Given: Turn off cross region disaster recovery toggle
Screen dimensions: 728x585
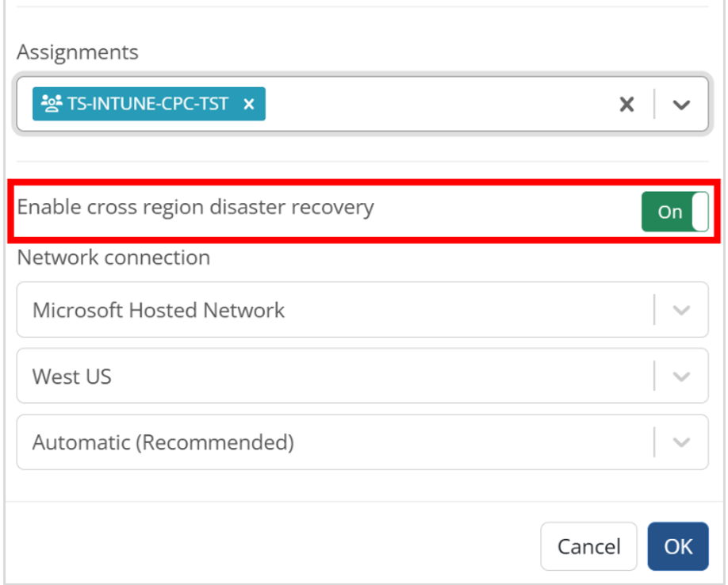Looking at the screenshot, I should click(675, 212).
